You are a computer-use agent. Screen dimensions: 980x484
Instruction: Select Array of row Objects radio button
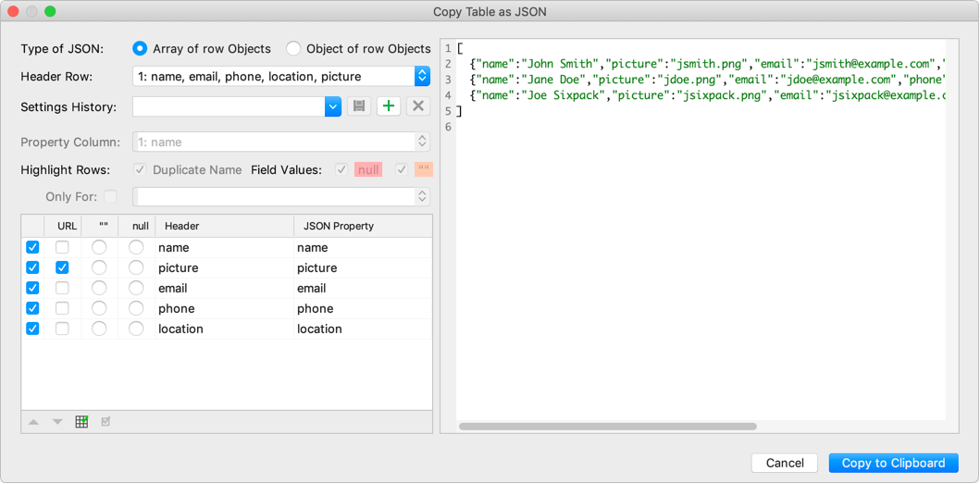(x=140, y=48)
